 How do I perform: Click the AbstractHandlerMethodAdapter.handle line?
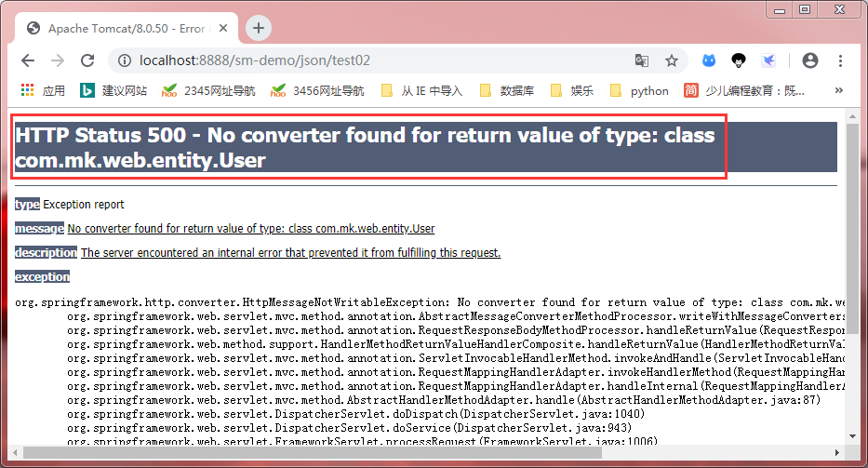[x=444, y=400]
